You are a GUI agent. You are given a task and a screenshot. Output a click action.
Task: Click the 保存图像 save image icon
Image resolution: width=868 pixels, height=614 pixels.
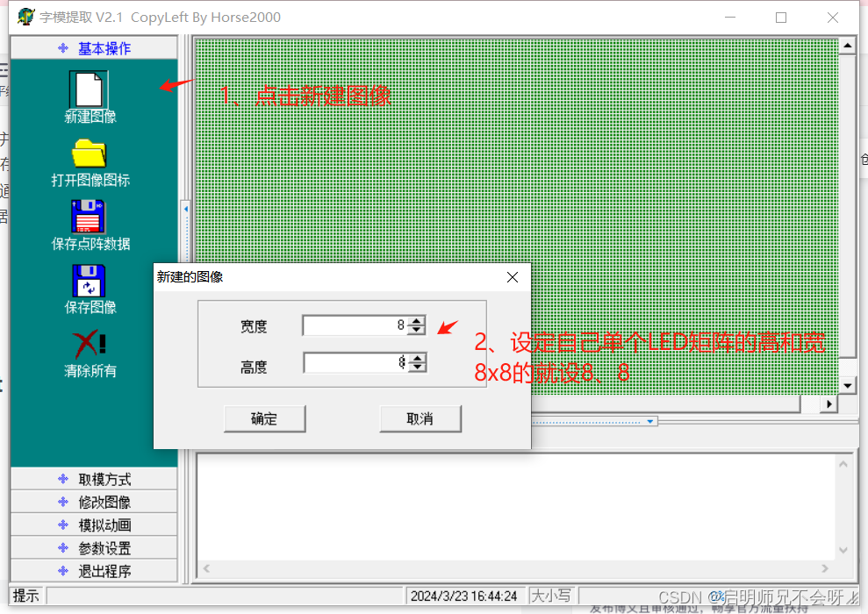[88, 282]
